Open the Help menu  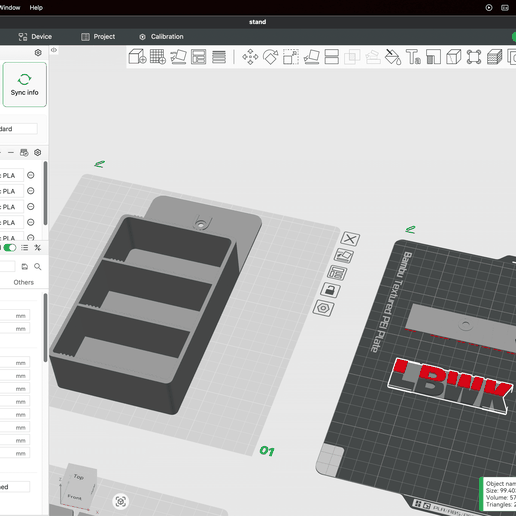pos(36,7)
